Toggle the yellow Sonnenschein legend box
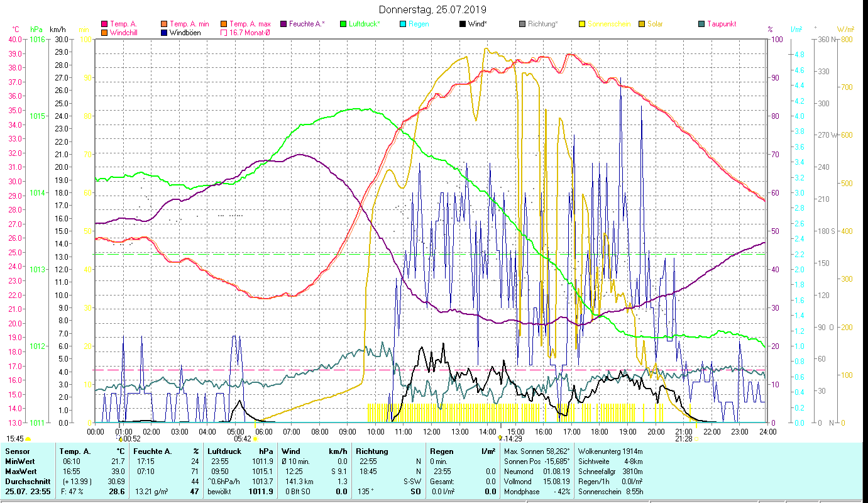 click(583, 25)
